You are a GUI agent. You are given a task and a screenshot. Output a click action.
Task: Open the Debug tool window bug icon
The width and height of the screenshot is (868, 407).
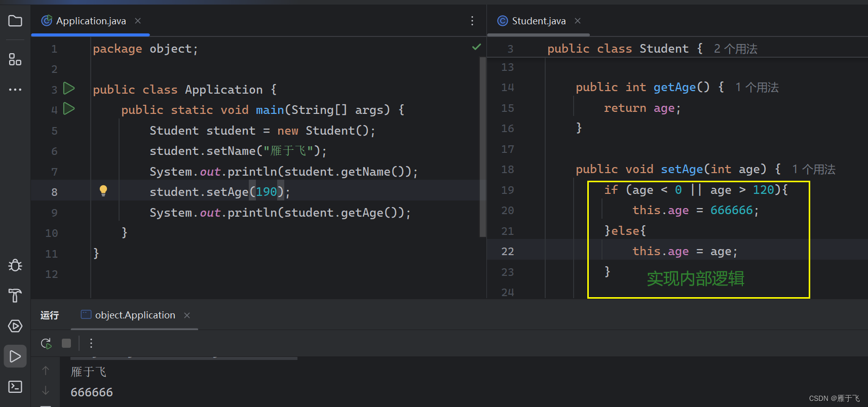15,265
